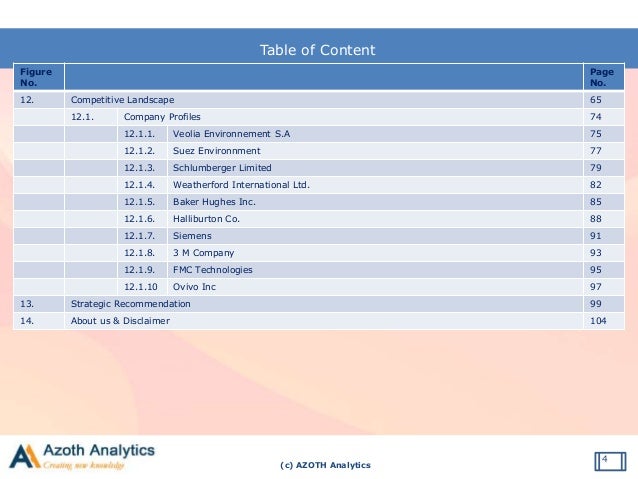This screenshot has height=479, width=638.
Task: Select 'Strategic Recommendation' row text
Action: [x=131, y=304]
